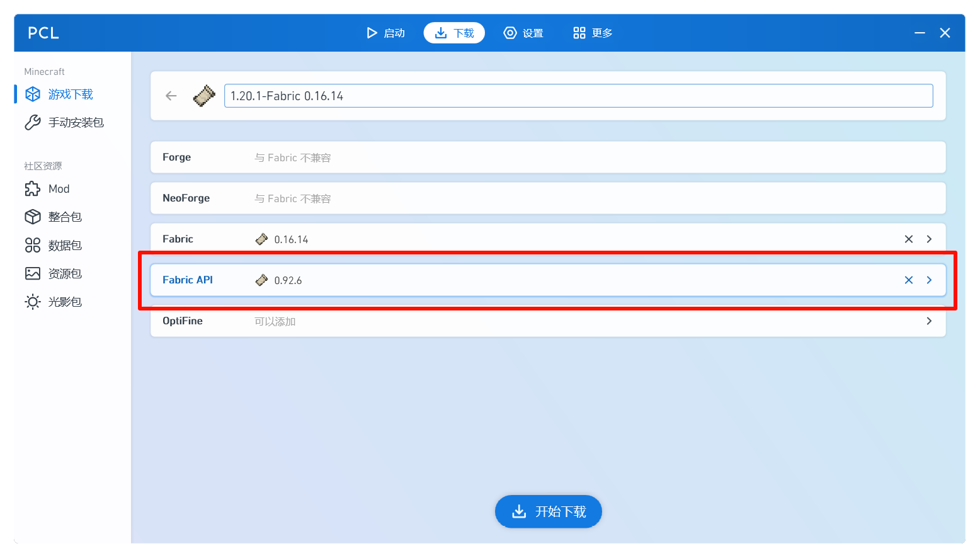Viewport: 980px width, 558px height.
Task: Go back using the left arrow
Action: click(171, 96)
